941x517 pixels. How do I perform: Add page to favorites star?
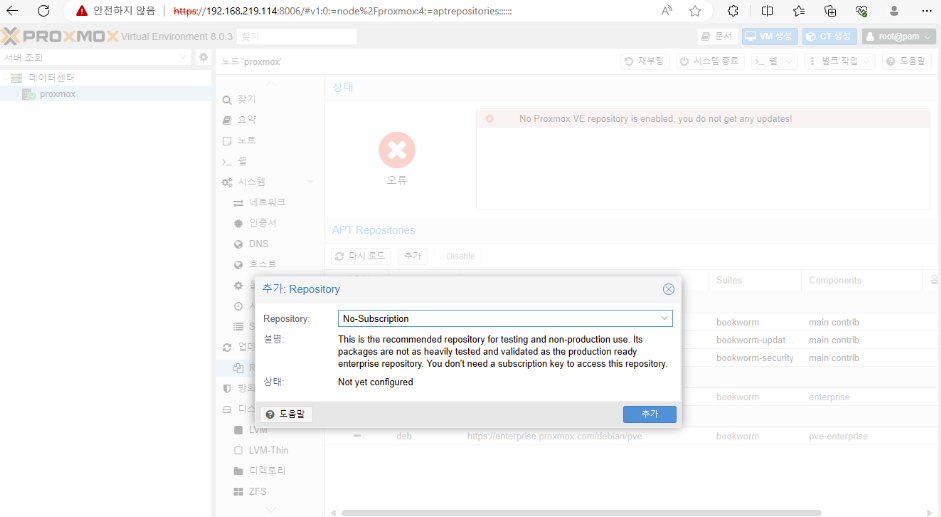[694, 11]
